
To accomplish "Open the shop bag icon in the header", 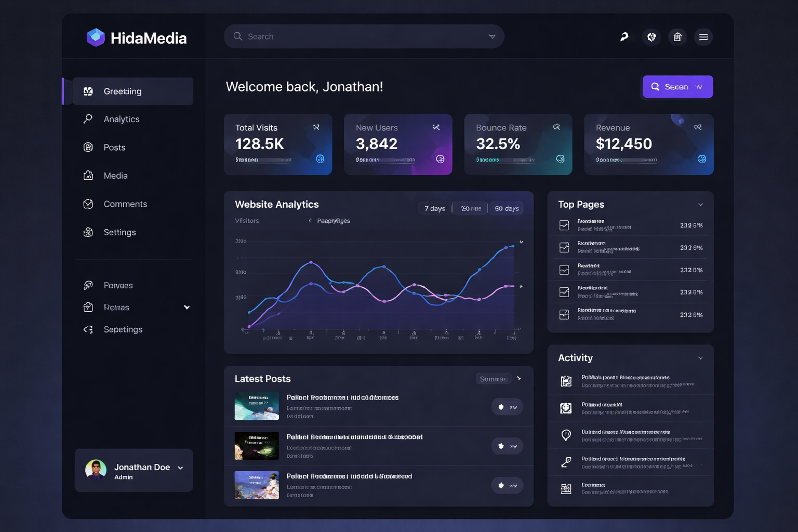I will click(677, 37).
